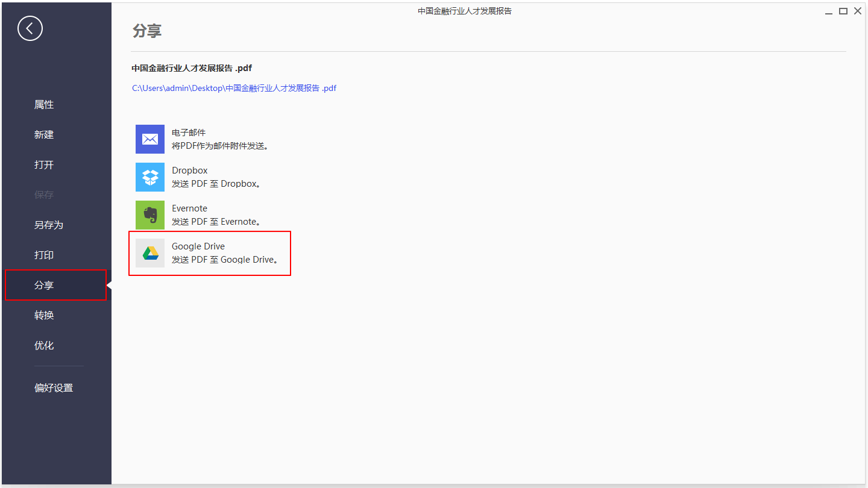
Task: Click 发送 PDF 至 Google Drive description
Action: coord(225,260)
